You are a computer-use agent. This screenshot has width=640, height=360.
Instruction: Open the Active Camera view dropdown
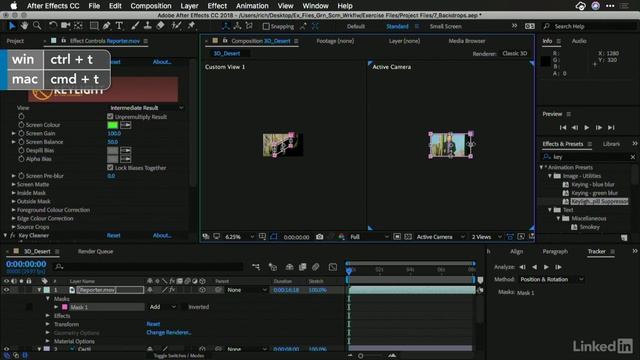pos(440,237)
